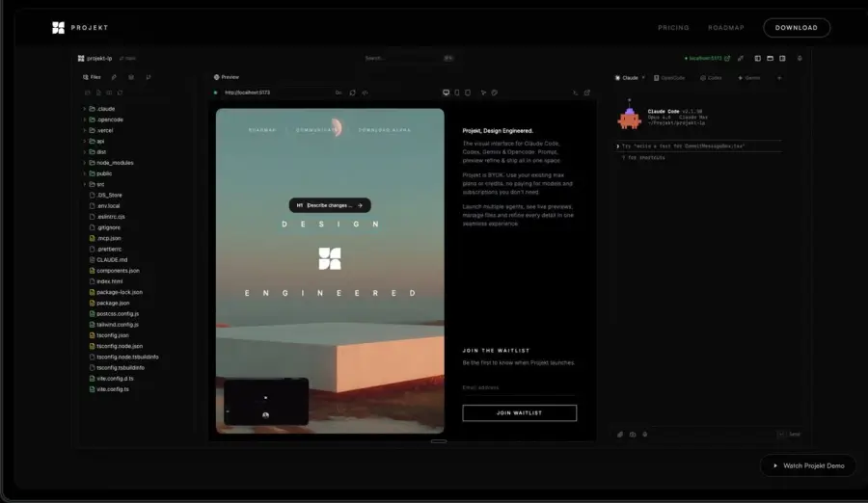Open the source control branch sidebar icon
868x503 pixels.
149,77
